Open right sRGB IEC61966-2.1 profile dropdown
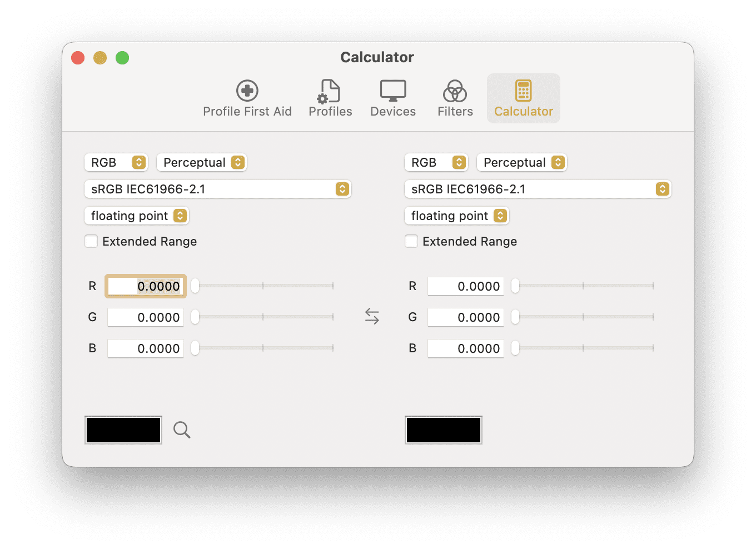756x549 pixels. click(x=538, y=189)
